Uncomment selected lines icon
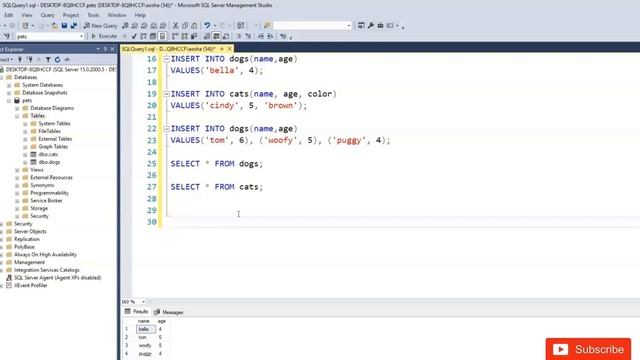640x360 pixels. 248,36
